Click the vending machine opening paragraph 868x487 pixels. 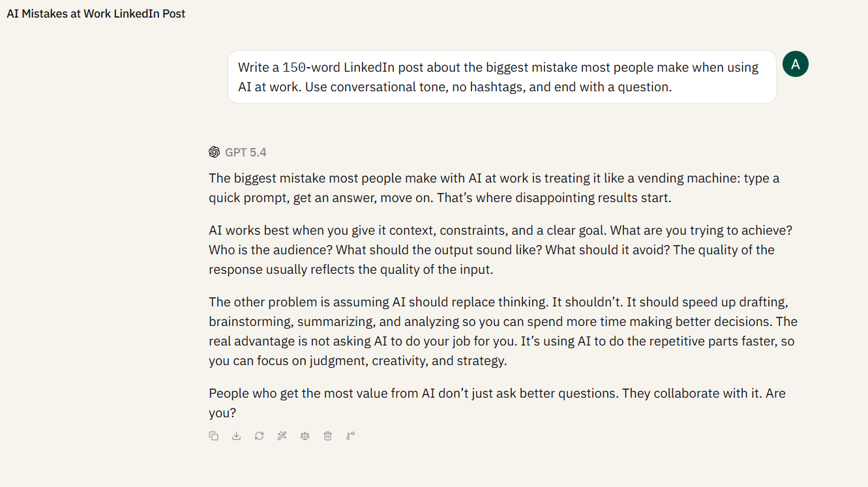pos(494,188)
